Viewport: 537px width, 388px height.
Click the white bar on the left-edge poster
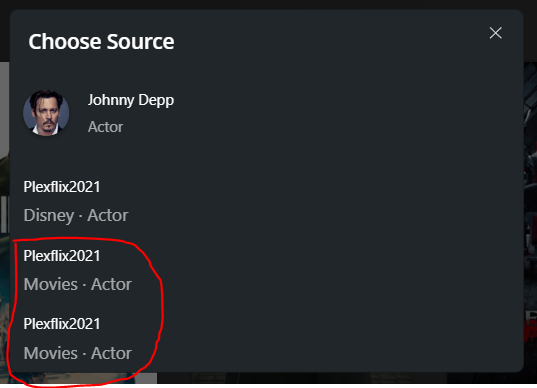tap(4, 214)
